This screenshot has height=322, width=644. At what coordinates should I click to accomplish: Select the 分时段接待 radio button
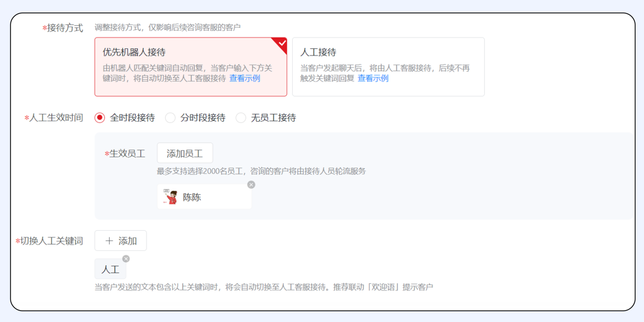click(171, 118)
